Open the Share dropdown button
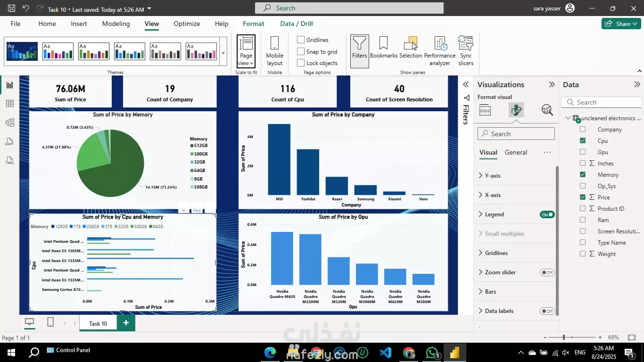The image size is (644, 362). (x=621, y=24)
